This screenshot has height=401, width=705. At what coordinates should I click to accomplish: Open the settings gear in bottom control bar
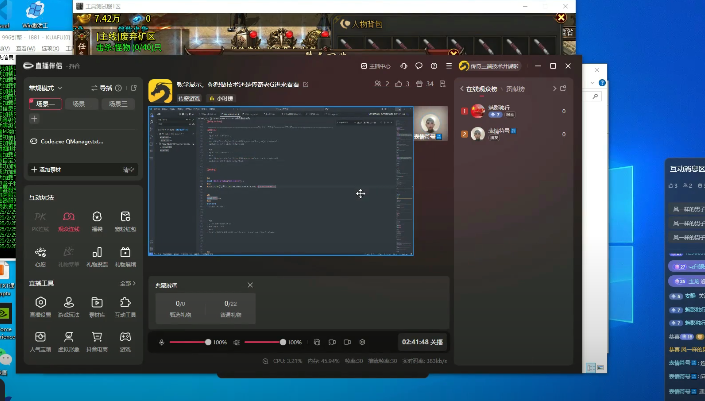coord(362,341)
